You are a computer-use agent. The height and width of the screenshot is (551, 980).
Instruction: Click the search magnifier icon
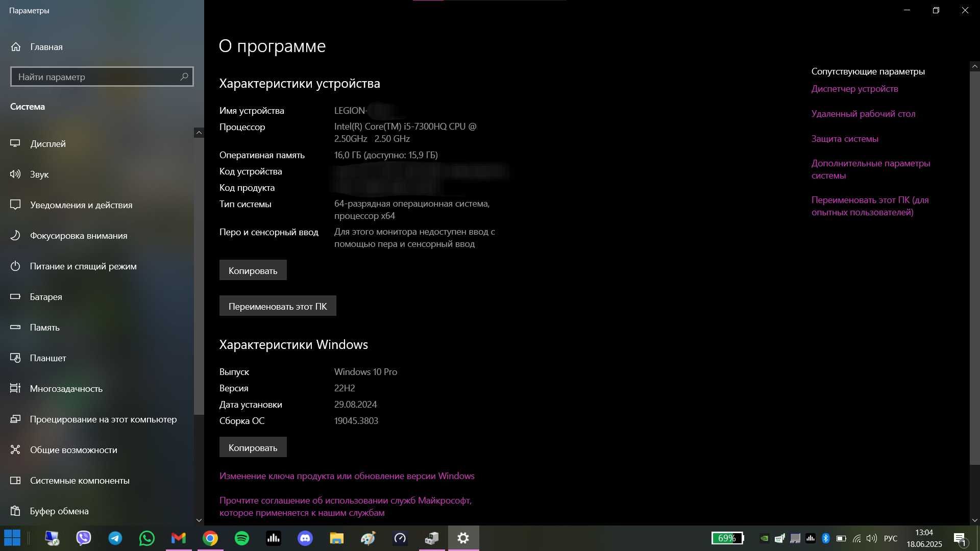[x=184, y=77]
